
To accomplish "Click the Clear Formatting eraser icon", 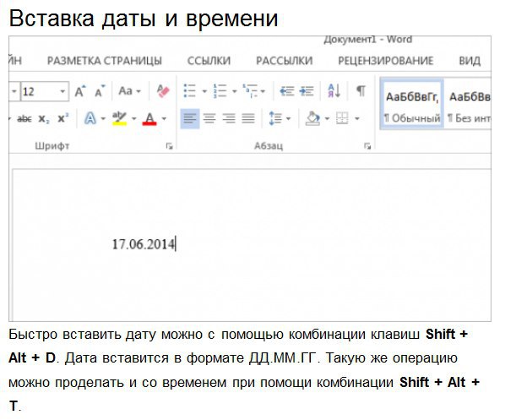I will click(164, 91).
